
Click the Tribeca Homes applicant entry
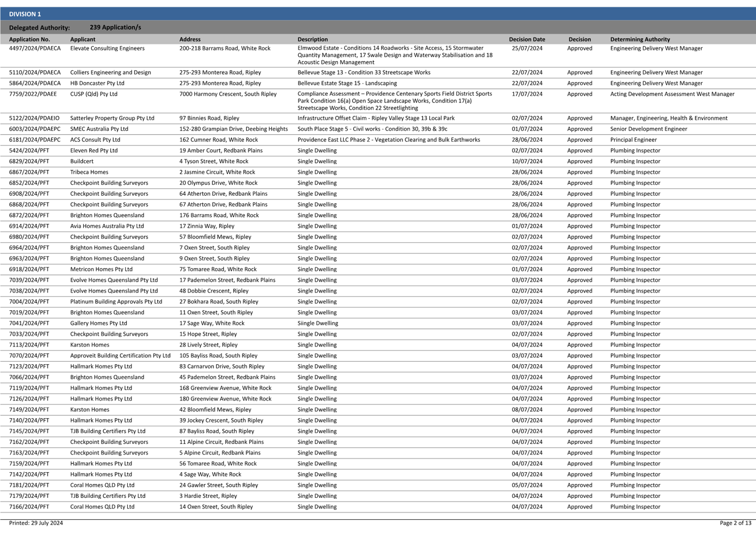pos(89,172)
